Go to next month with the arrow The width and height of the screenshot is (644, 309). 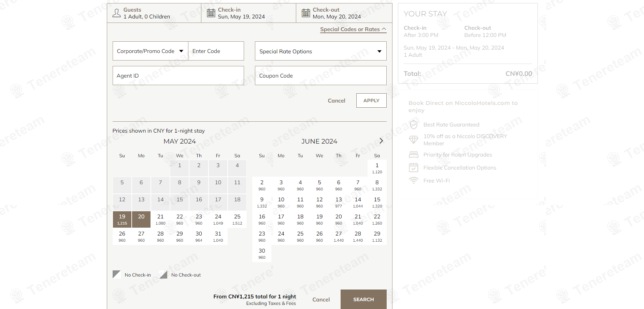point(381,141)
